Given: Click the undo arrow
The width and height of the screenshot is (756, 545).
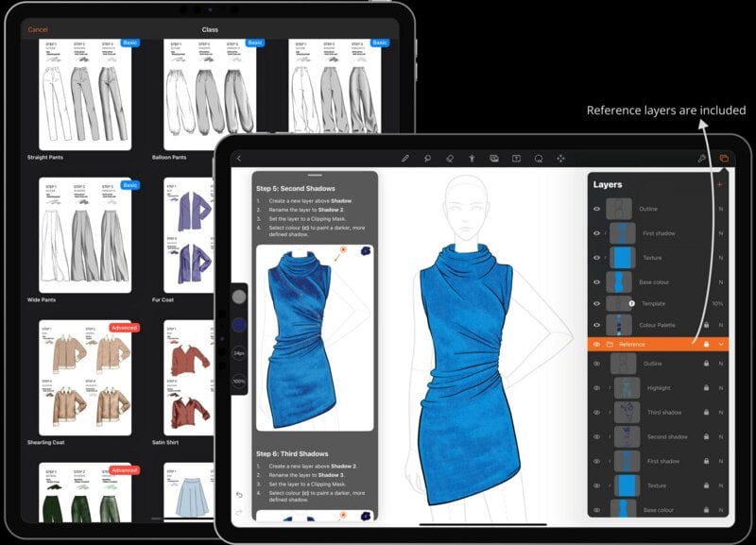Looking at the screenshot, I should (x=238, y=495).
